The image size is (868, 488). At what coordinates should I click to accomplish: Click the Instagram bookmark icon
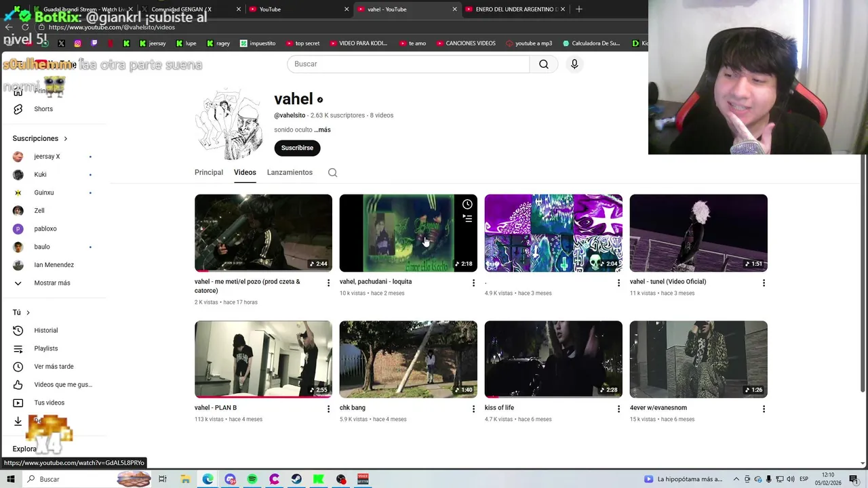(77, 43)
